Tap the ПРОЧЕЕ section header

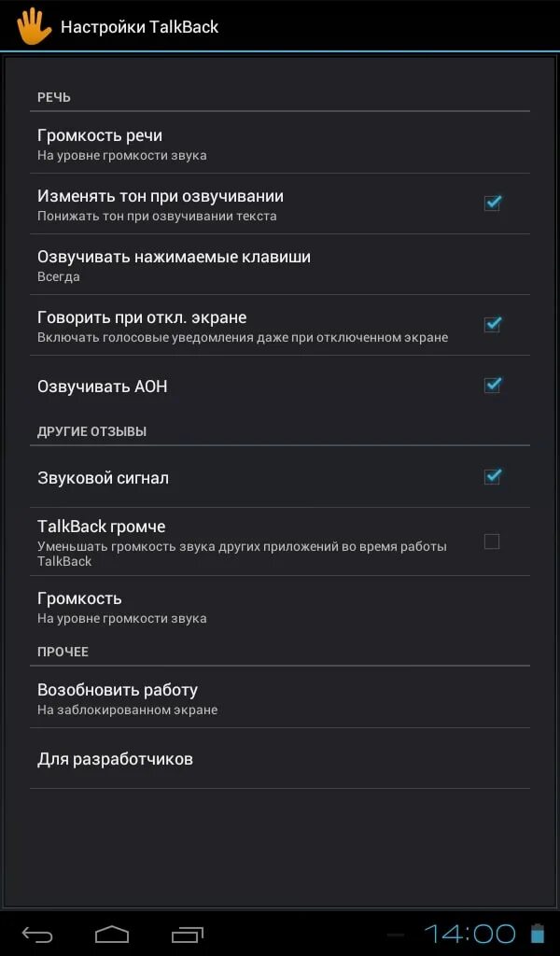tap(63, 651)
